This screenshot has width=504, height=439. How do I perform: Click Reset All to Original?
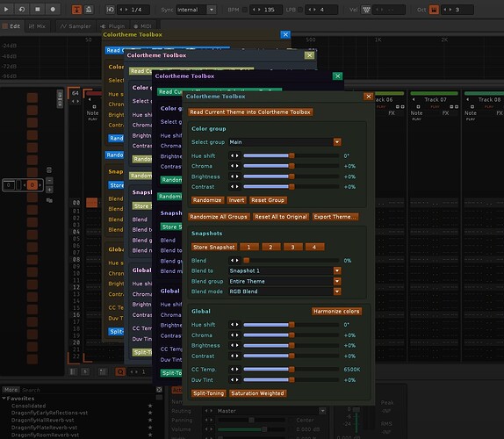281,217
